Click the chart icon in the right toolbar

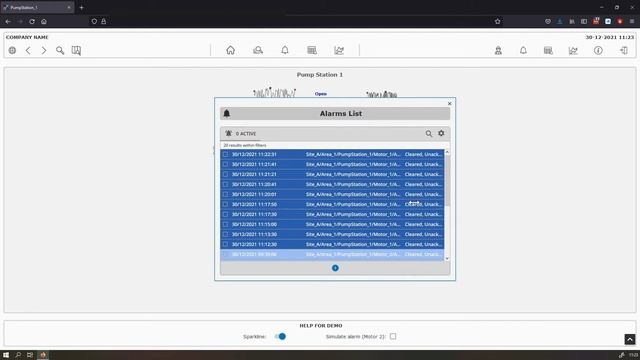coord(573,51)
